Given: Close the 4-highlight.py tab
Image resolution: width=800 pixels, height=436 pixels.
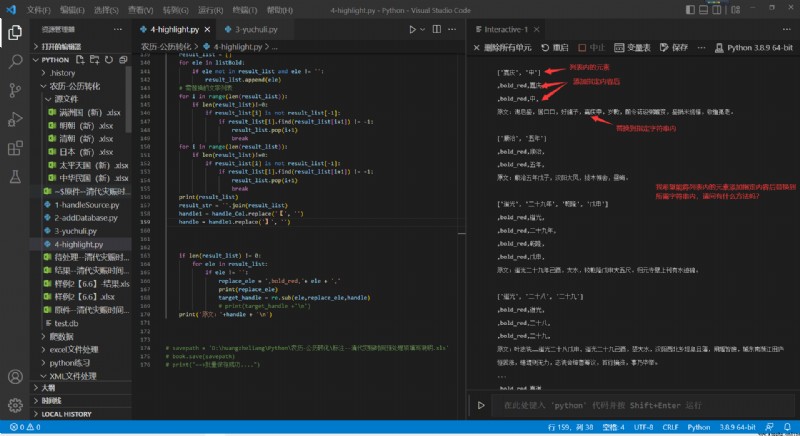Looking at the screenshot, I should pos(207,30).
